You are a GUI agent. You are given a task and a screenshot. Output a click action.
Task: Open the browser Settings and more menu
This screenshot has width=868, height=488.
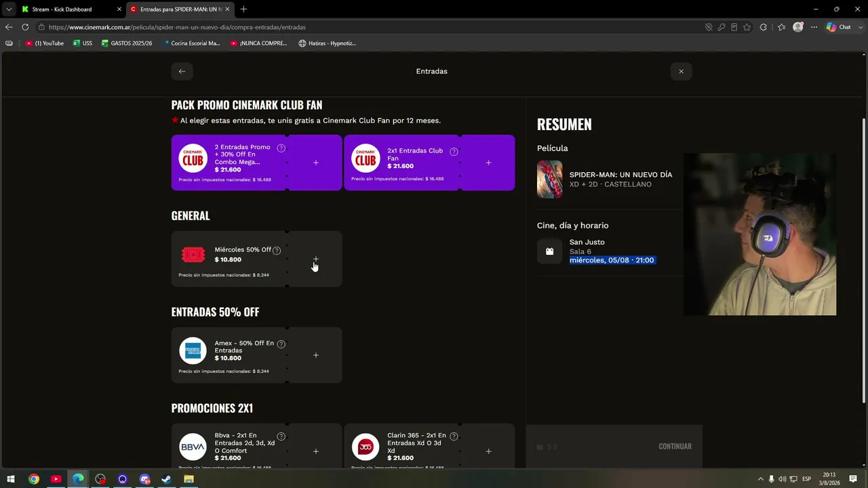814,27
